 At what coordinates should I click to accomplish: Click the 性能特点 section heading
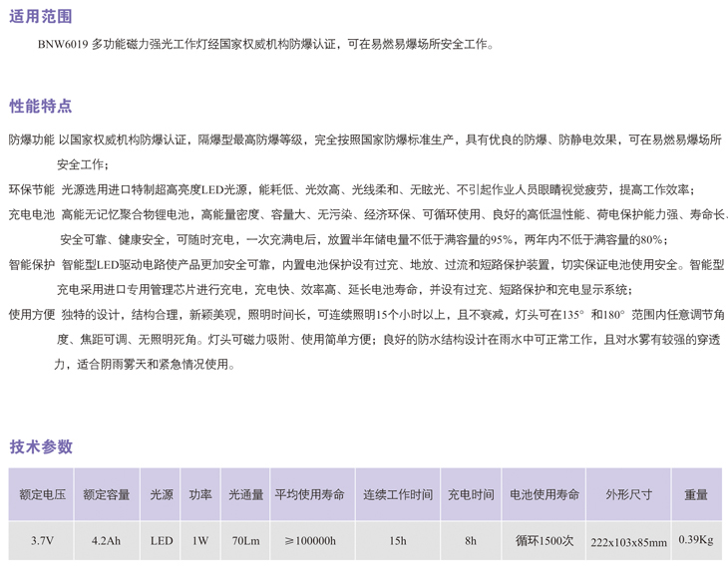pos(41,106)
